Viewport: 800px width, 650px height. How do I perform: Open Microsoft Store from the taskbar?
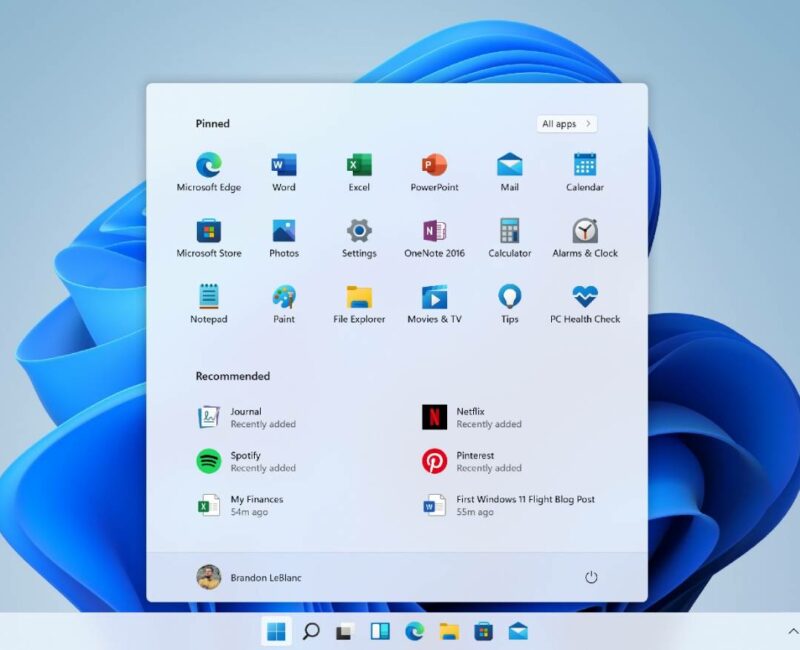pos(483,632)
